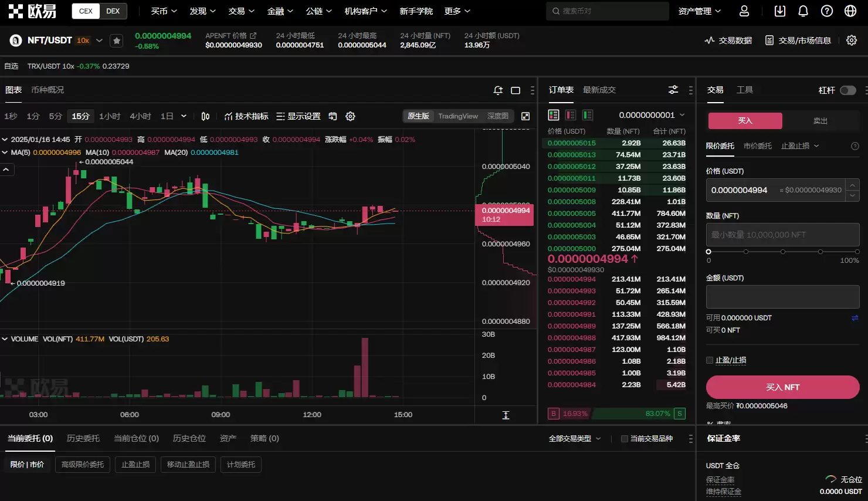Screen dimensions: 868x501
Task: Select the sell (卖出) button
Action: pos(820,121)
